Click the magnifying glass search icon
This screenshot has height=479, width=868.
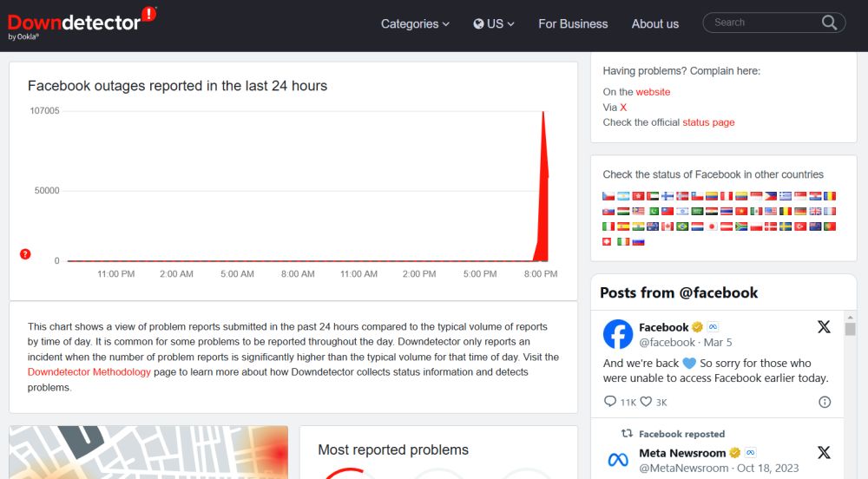point(829,23)
